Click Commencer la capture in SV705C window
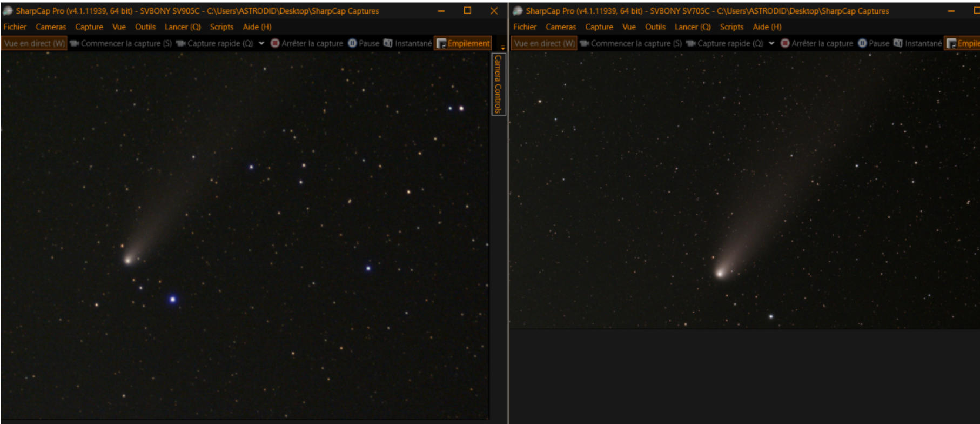The width and height of the screenshot is (980, 424). (630, 43)
